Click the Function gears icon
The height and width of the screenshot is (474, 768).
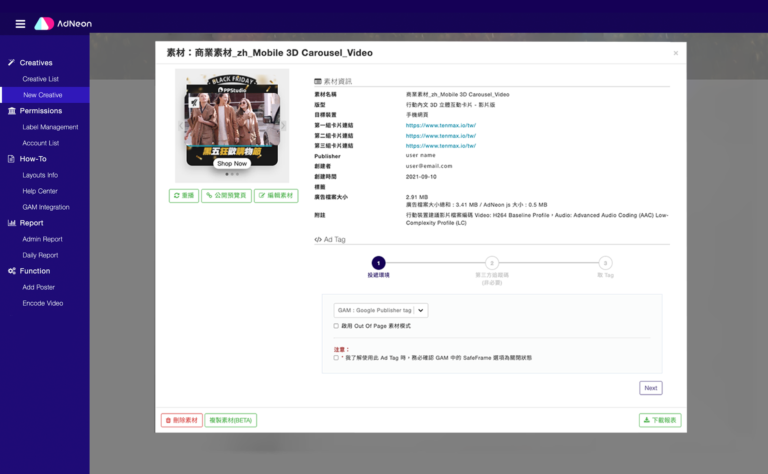tap(12, 271)
